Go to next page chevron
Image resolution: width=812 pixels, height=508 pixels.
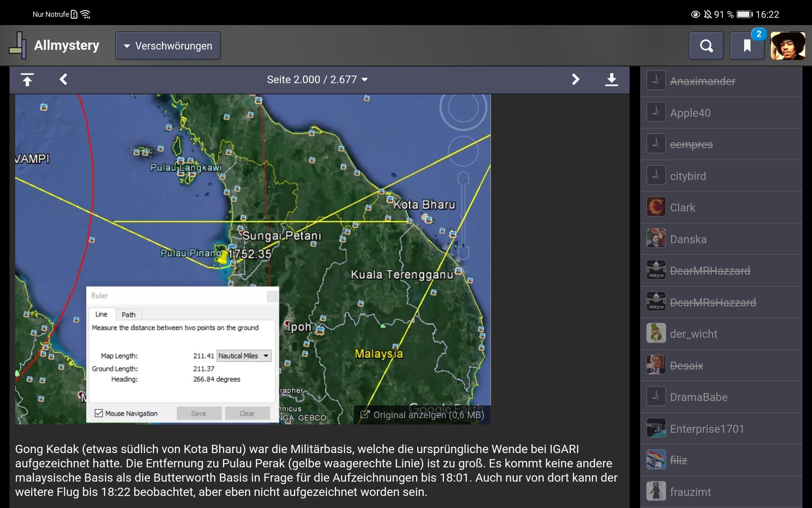pyautogui.click(x=575, y=80)
